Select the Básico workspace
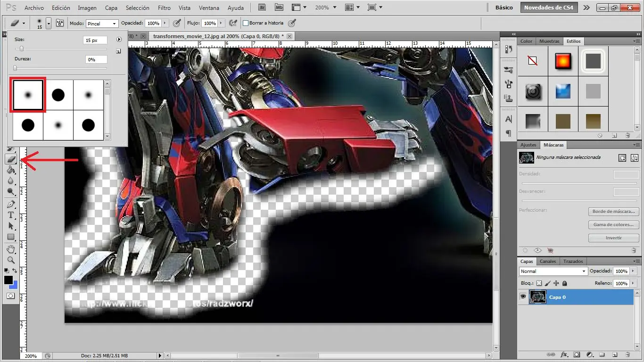 (504, 8)
